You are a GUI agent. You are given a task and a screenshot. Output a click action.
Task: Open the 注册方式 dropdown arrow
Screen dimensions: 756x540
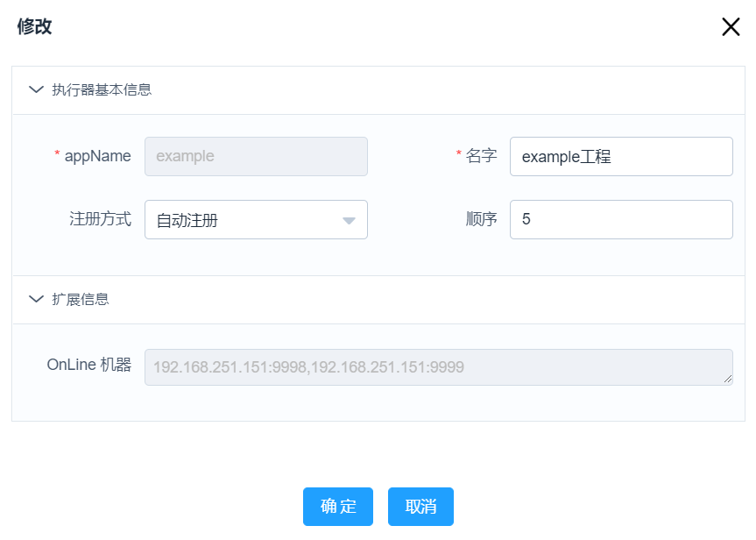click(x=350, y=219)
